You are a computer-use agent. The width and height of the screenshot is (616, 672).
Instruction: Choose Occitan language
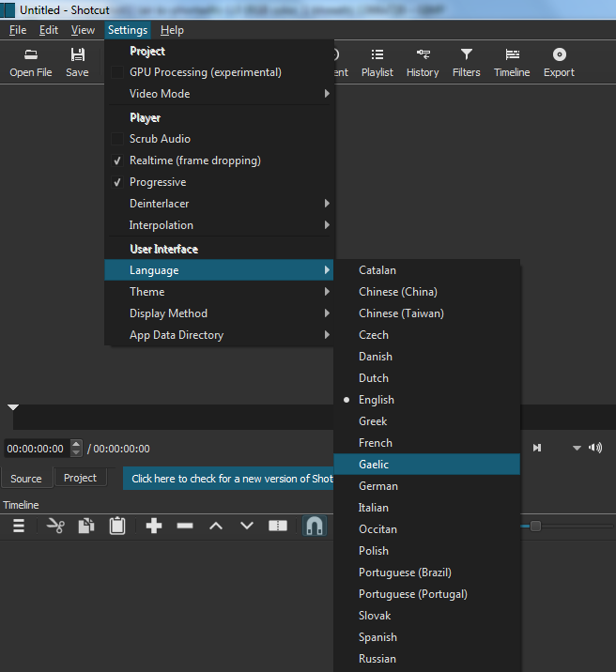[427, 529]
